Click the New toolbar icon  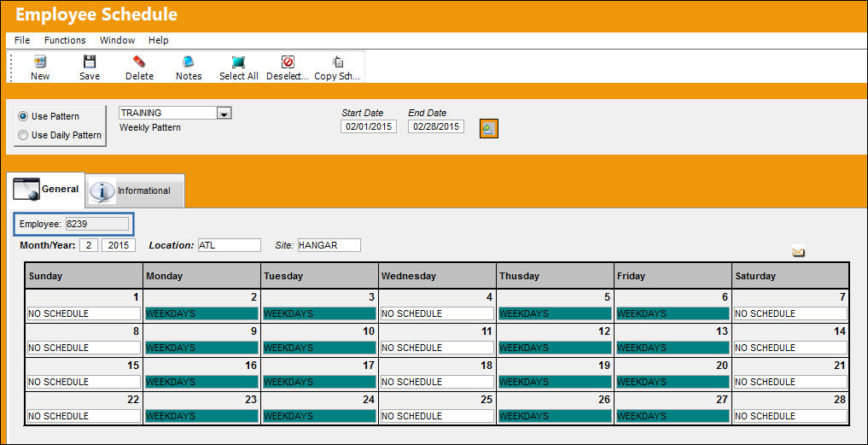40,61
